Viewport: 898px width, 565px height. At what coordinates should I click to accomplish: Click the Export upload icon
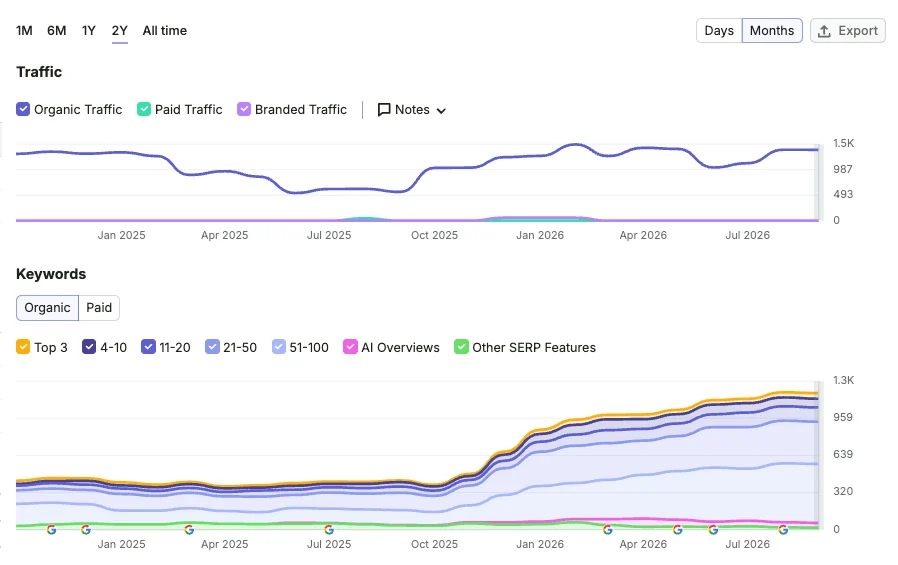point(824,31)
